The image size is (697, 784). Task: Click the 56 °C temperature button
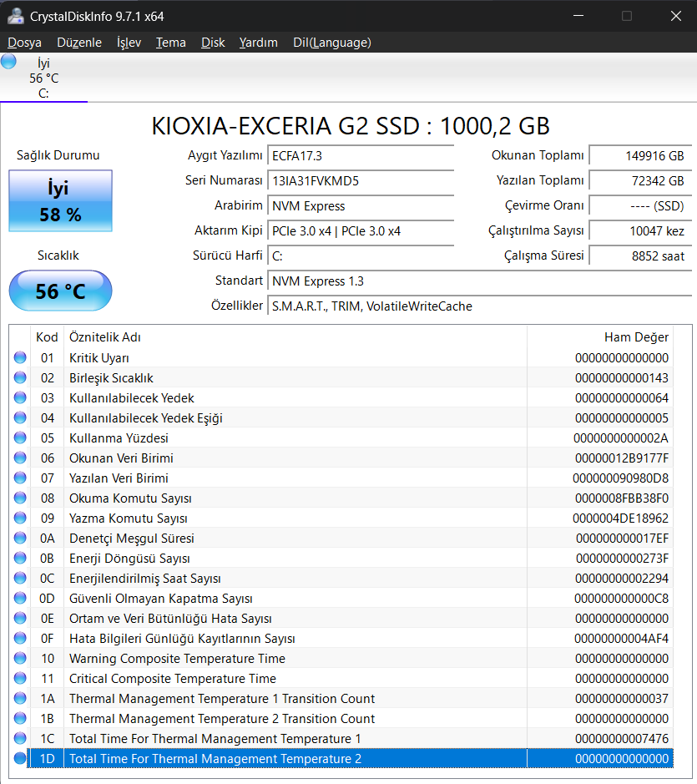click(x=60, y=291)
